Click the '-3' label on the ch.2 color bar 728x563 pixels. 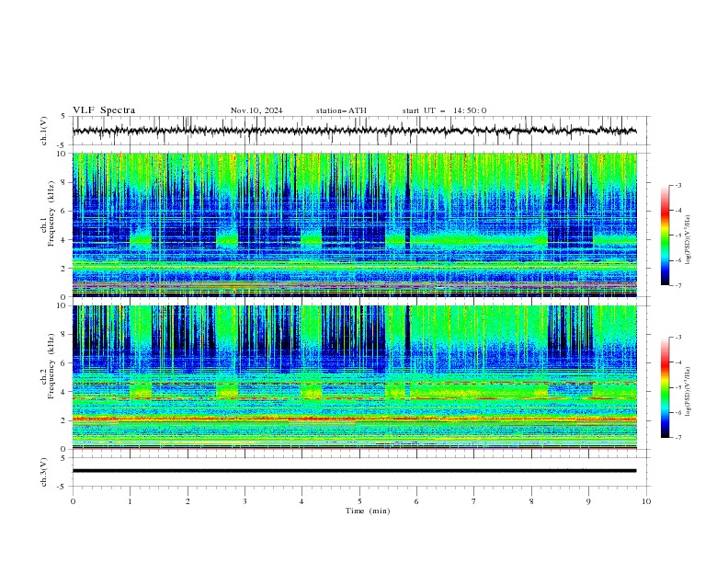[x=677, y=338]
